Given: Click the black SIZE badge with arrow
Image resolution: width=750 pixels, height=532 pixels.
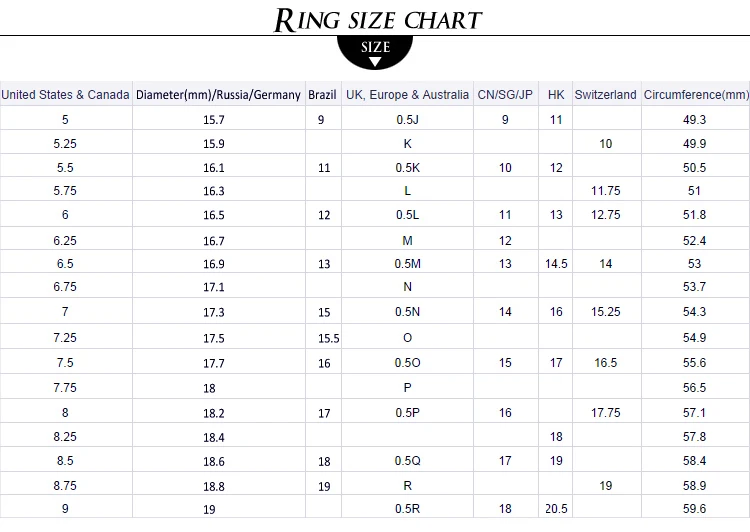Looking at the screenshot, I should tap(375, 52).
